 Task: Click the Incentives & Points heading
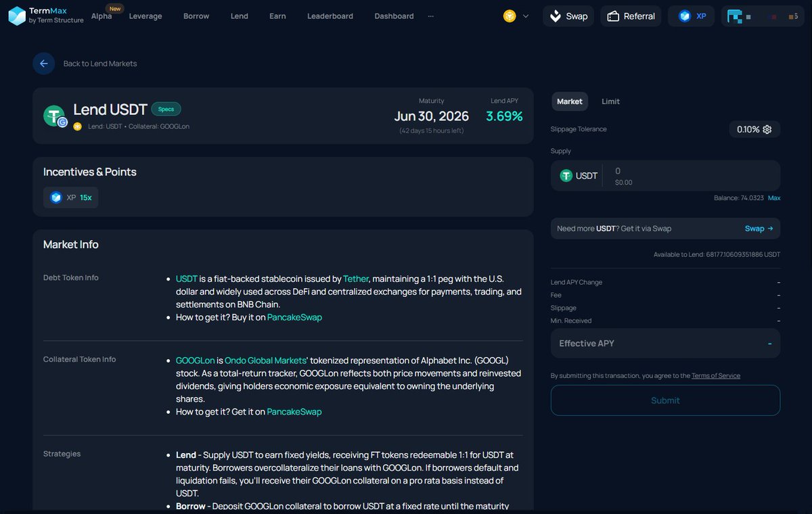tap(90, 172)
